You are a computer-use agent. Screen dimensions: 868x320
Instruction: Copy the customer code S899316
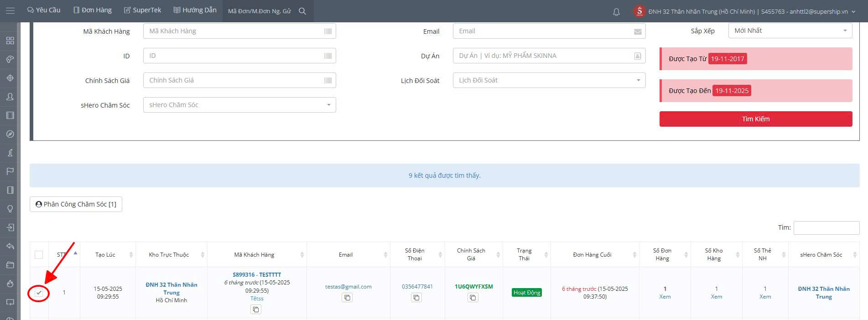click(x=256, y=310)
